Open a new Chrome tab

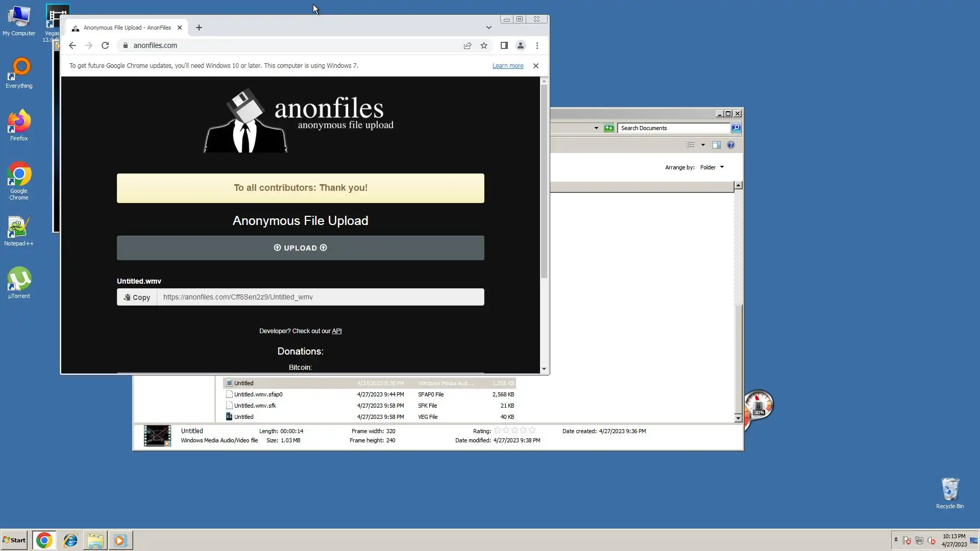[x=199, y=28]
